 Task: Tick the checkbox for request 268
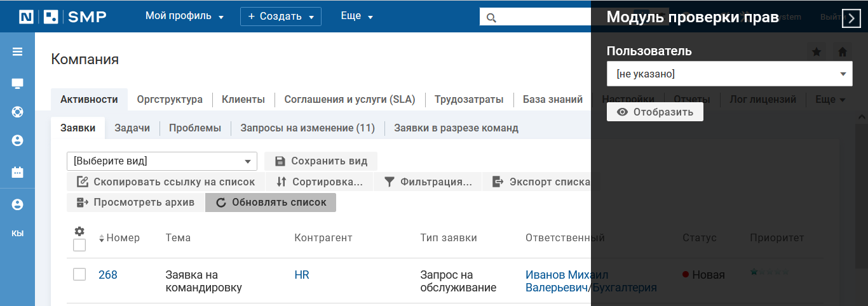[x=79, y=274]
